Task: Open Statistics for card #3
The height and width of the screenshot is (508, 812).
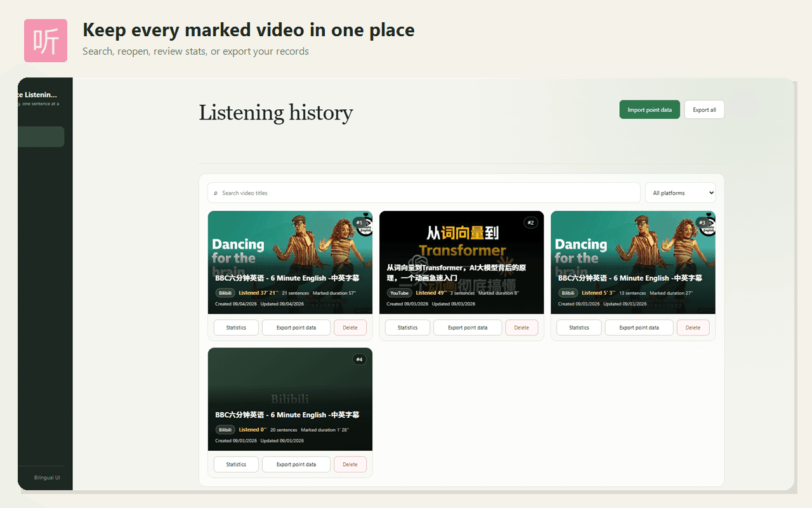Action: (x=579, y=328)
